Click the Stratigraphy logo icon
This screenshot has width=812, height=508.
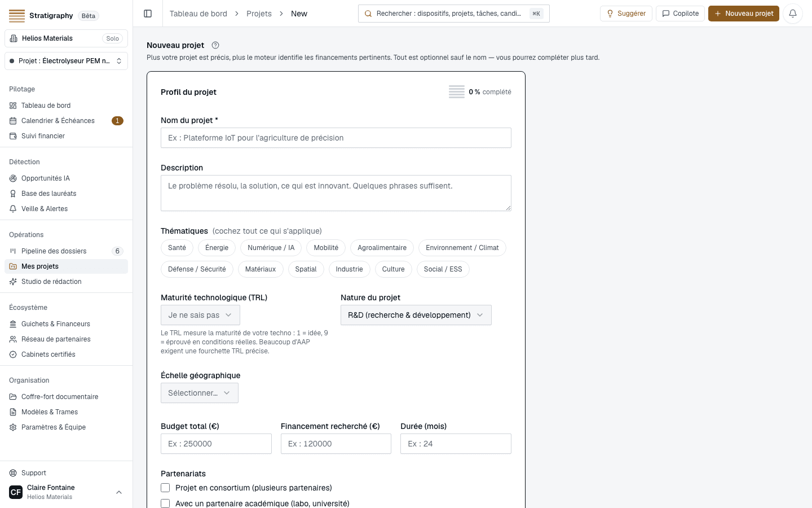17,16
